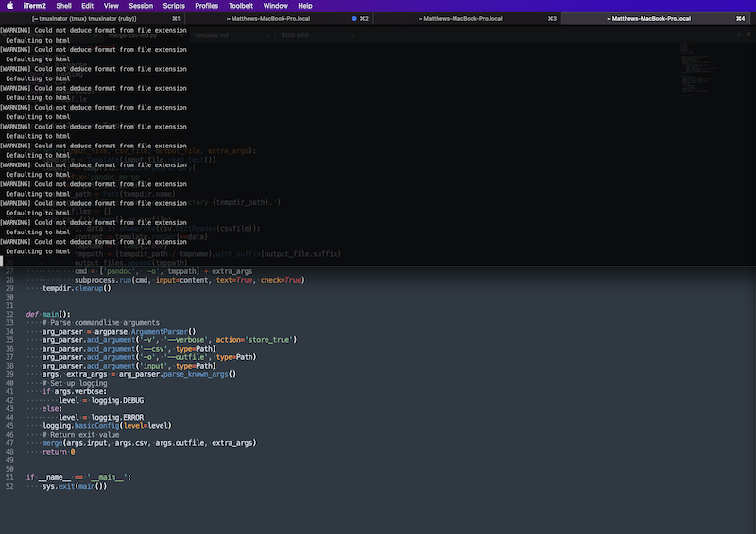
Task: Click the 'def main():' line
Action: click(48, 314)
